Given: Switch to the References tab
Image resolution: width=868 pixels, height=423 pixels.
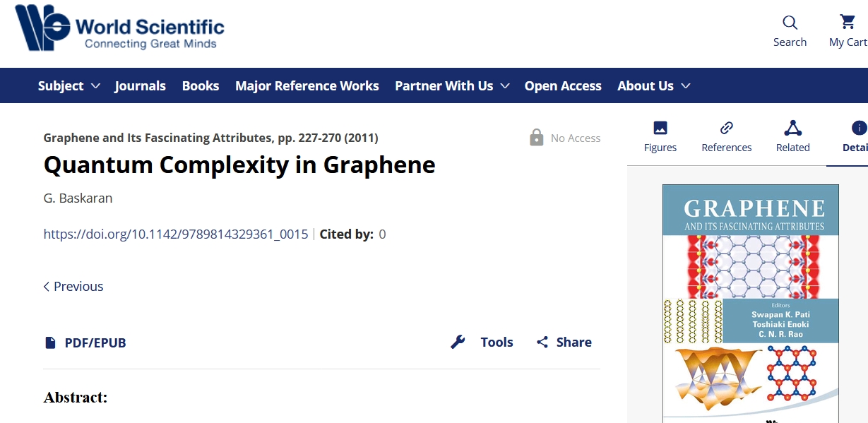Looking at the screenshot, I should 727,136.
